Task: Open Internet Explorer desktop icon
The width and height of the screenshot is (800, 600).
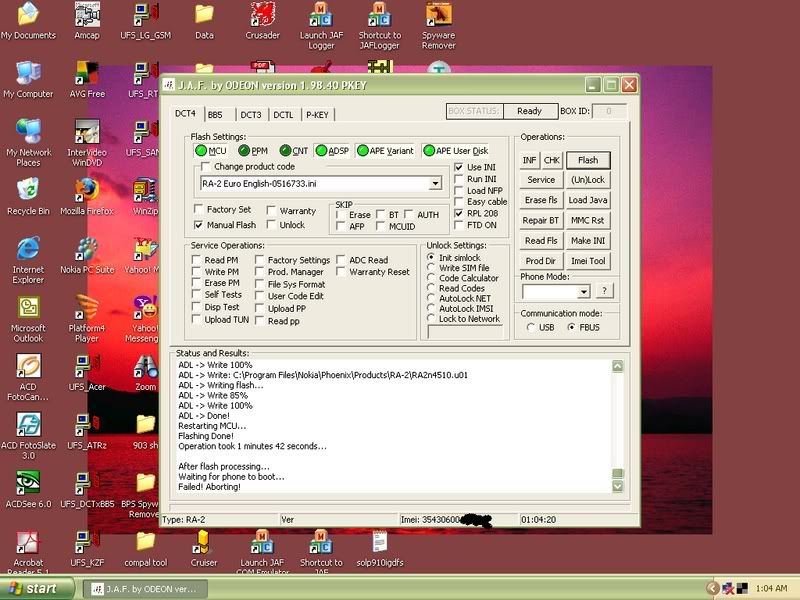Action: click(x=28, y=260)
